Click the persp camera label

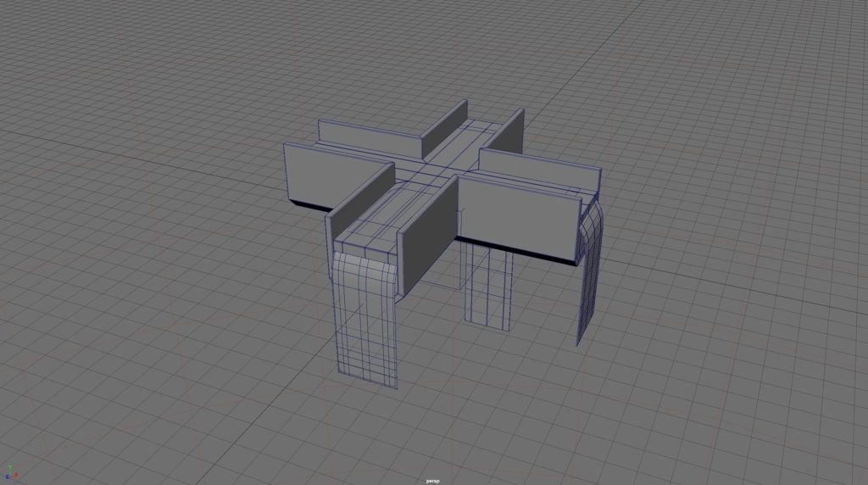point(432,481)
